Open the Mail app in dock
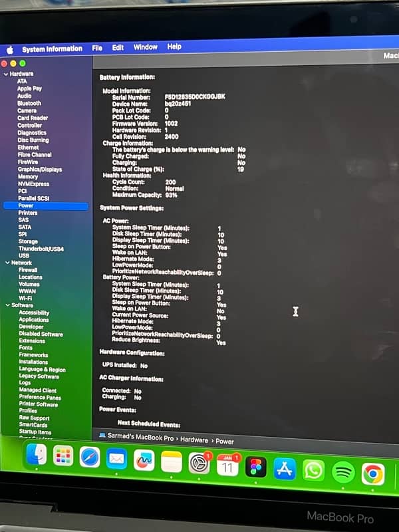Screen dimensions: 399x532 coord(116,459)
